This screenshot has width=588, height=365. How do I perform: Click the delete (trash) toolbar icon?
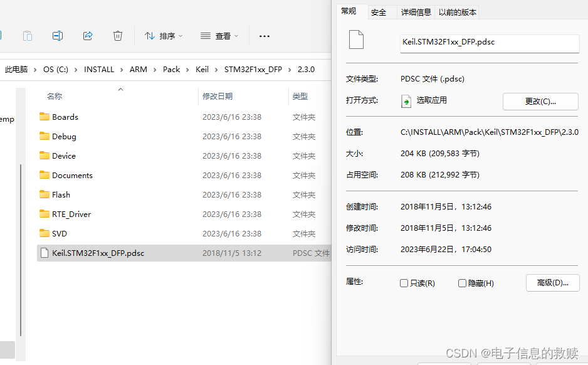pos(118,36)
